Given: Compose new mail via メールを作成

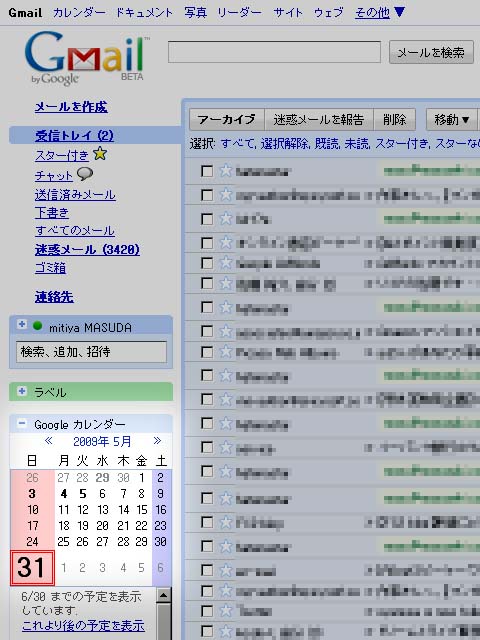Looking at the screenshot, I should [x=71, y=107].
